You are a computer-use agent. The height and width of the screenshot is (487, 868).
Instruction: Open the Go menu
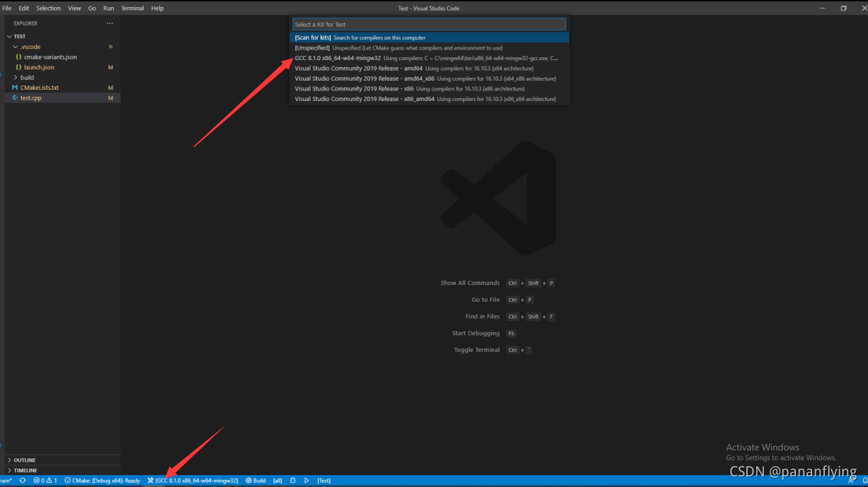coord(92,8)
